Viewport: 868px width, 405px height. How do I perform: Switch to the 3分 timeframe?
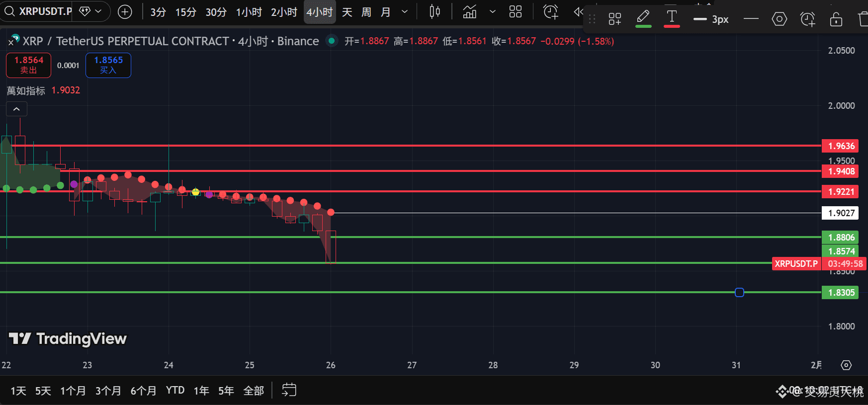click(158, 12)
